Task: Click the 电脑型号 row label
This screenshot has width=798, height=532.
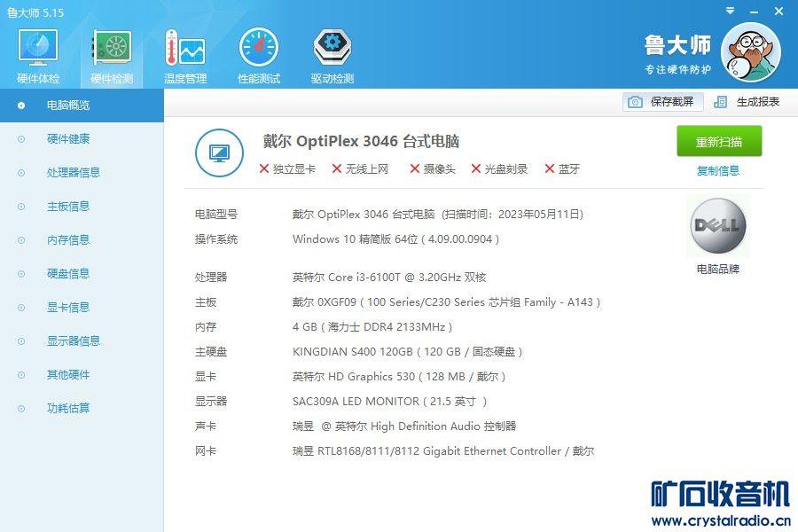Action: tap(216, 215)
